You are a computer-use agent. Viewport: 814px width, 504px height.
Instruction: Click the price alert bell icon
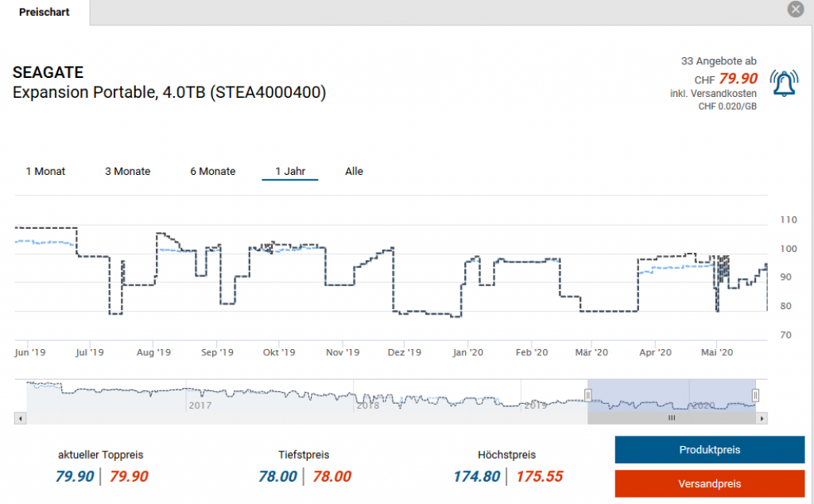click(785, 83)
